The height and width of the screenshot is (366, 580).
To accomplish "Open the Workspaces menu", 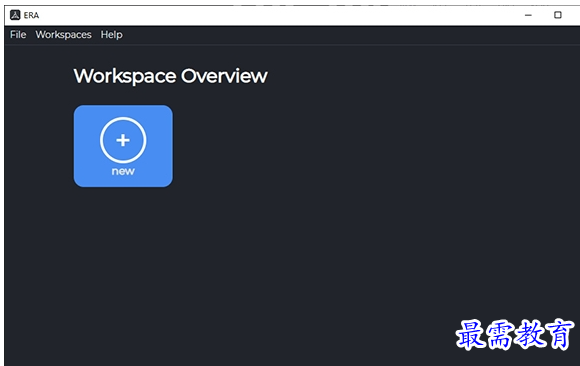I will (63, 35).
